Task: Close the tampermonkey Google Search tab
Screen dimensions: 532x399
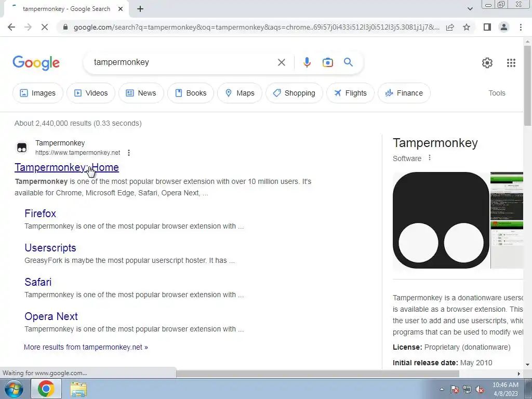Action: pyautogui.click(x=121, y=9)
